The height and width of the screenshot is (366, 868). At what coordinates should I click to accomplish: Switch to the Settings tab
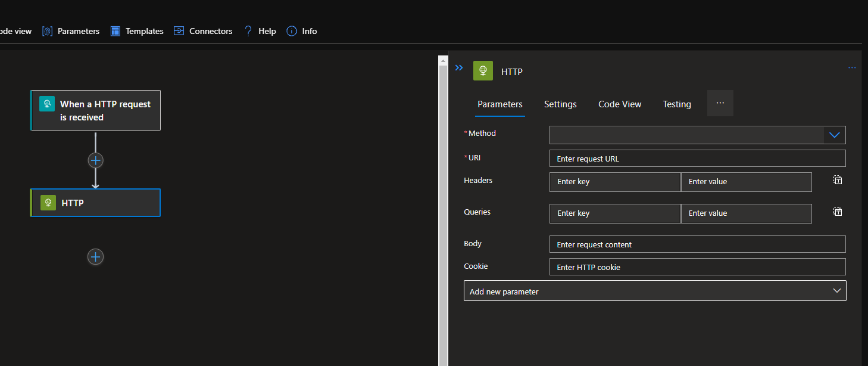point(560,104)
